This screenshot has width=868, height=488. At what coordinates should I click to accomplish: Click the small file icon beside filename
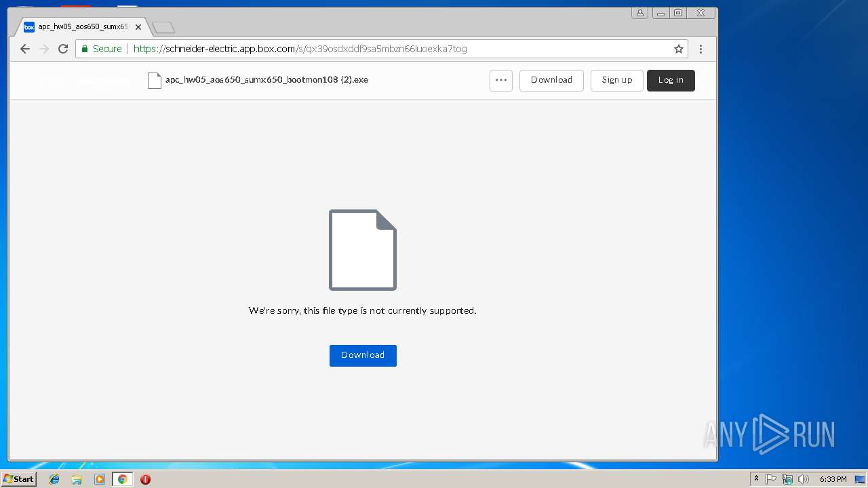[x=155, y=80]
